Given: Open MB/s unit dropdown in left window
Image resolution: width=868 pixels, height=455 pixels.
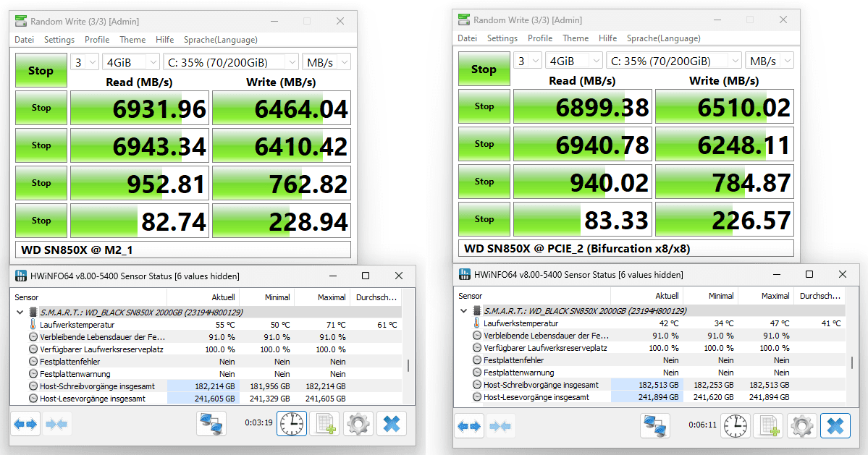Looking at the screenshot, I should (x=326, y=62).
